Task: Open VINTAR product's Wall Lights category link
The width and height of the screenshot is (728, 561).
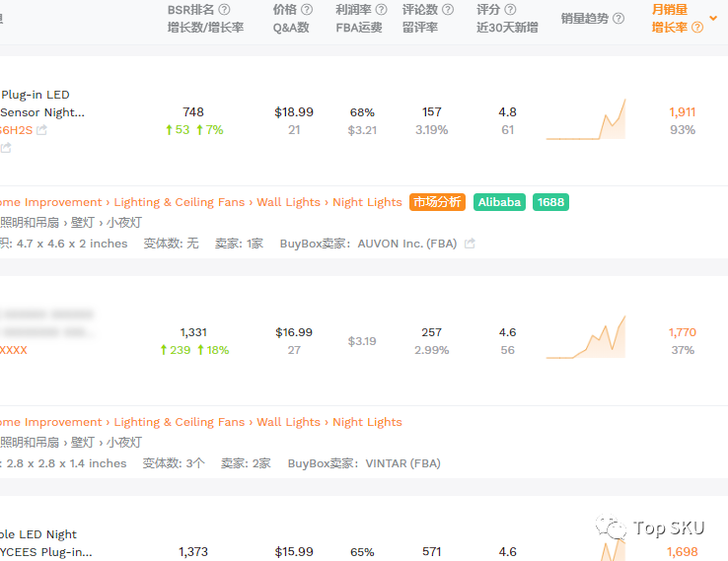Action: click(289, 422)
